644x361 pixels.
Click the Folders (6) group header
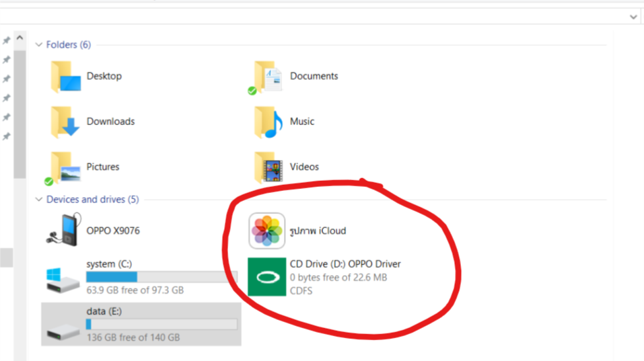(x=69, y=44)
